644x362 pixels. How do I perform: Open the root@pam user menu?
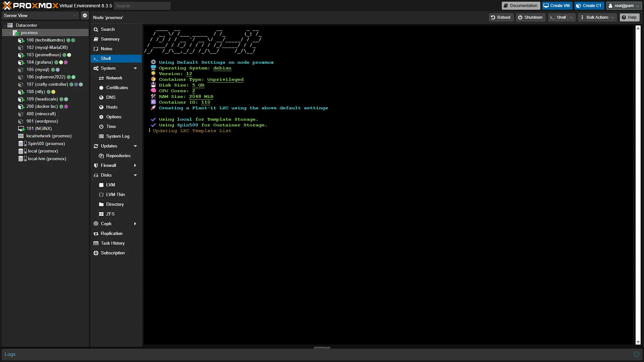624,6
